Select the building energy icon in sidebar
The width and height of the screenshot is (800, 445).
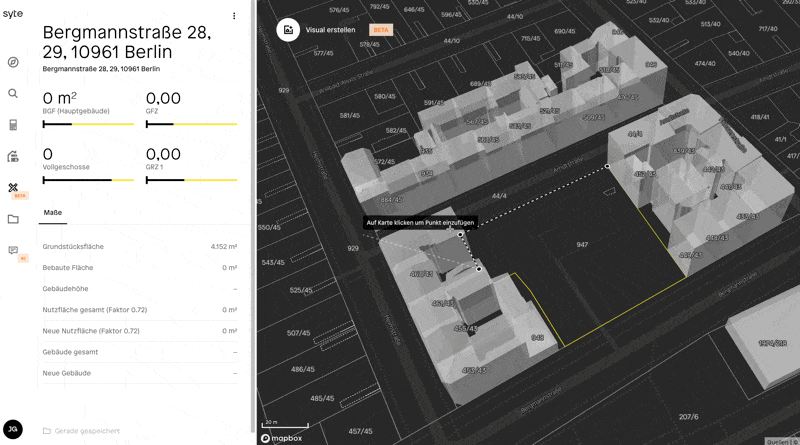click(x=13, y=156)
